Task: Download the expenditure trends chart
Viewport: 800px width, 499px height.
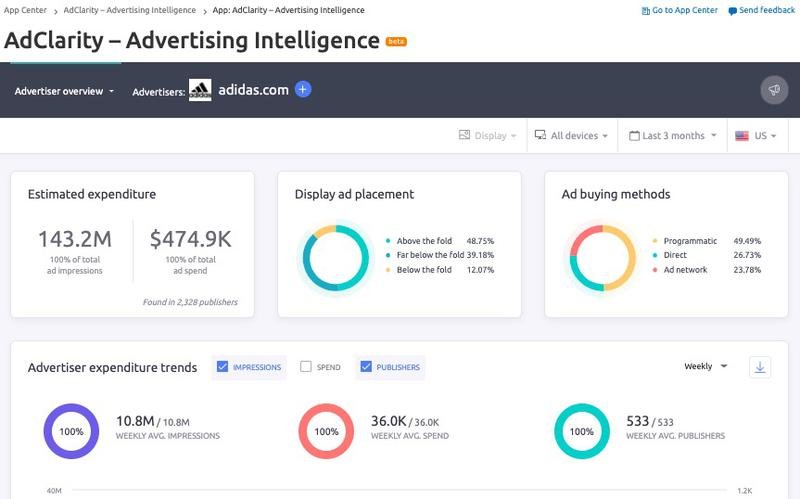Action: click(x=760, y=367)
